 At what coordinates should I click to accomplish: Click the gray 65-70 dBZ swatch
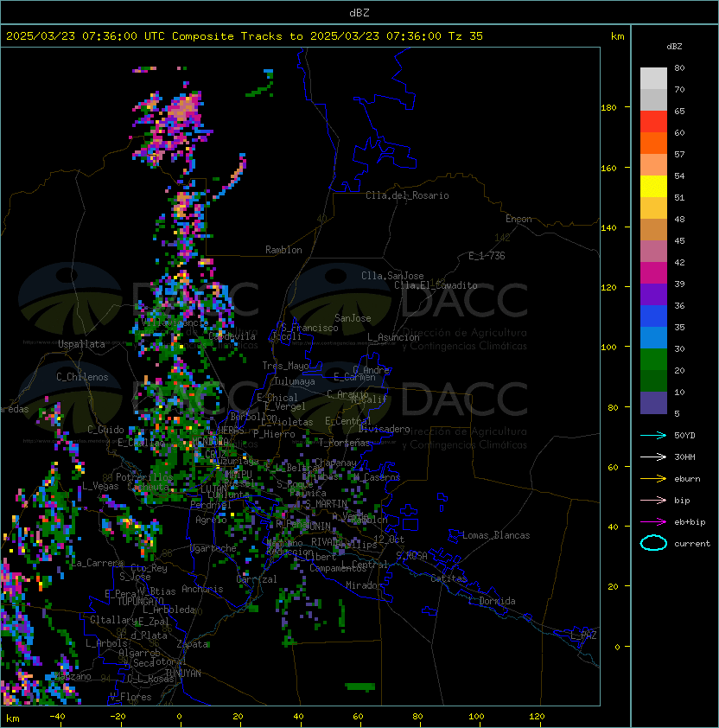pyautogui.click(x=653, y=99)
